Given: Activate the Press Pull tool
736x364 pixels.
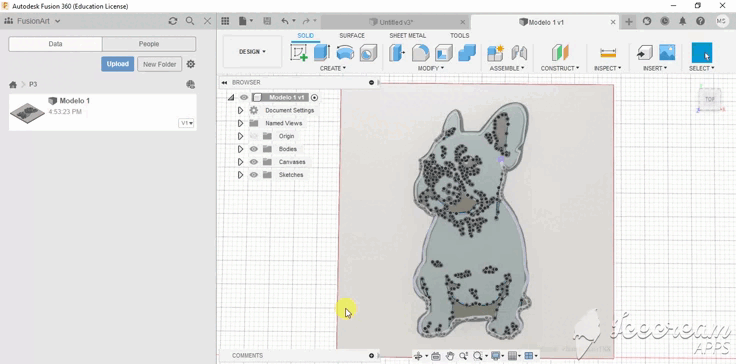Looking at the screenshot, I should (397, 53).
